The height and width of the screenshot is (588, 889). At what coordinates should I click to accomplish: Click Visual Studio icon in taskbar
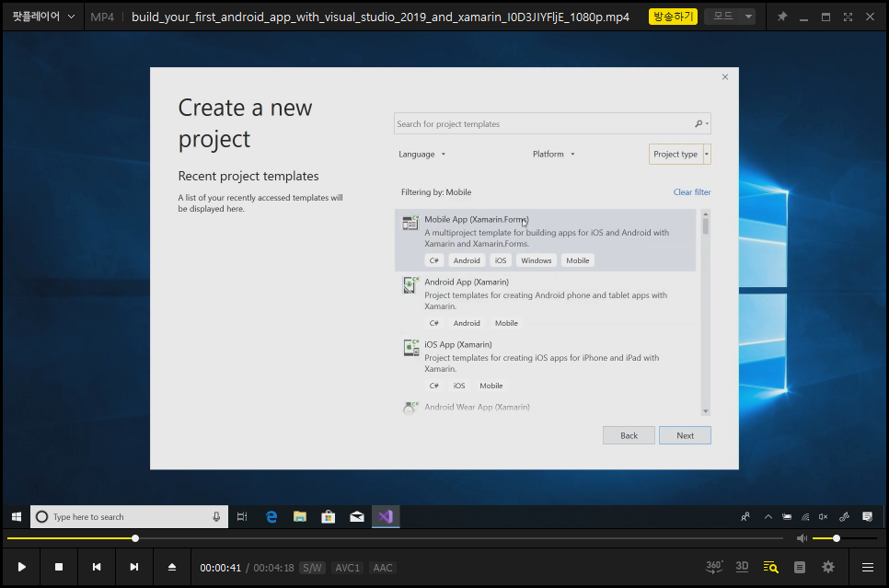386,516
